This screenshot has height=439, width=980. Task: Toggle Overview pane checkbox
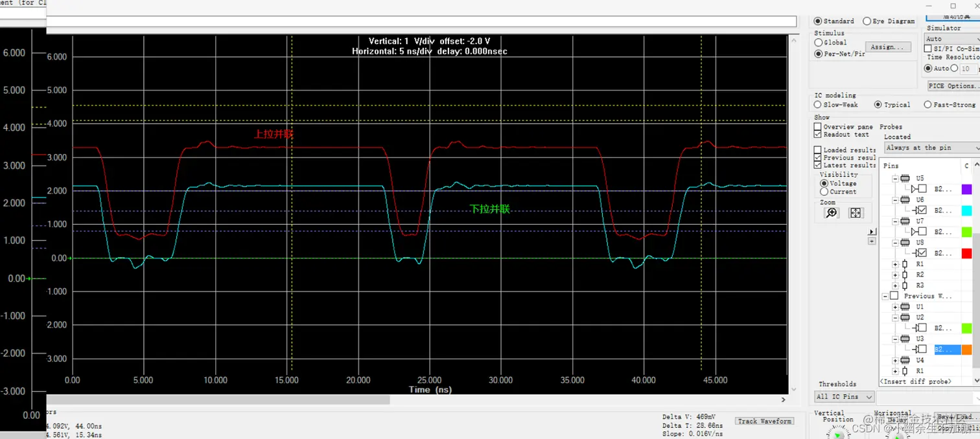[x=818, y=127]
